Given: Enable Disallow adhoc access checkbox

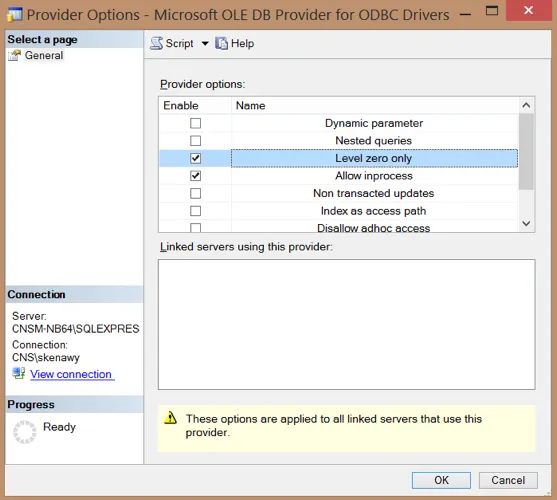Looking at the screenshot, I should click(x=195, y=227).
